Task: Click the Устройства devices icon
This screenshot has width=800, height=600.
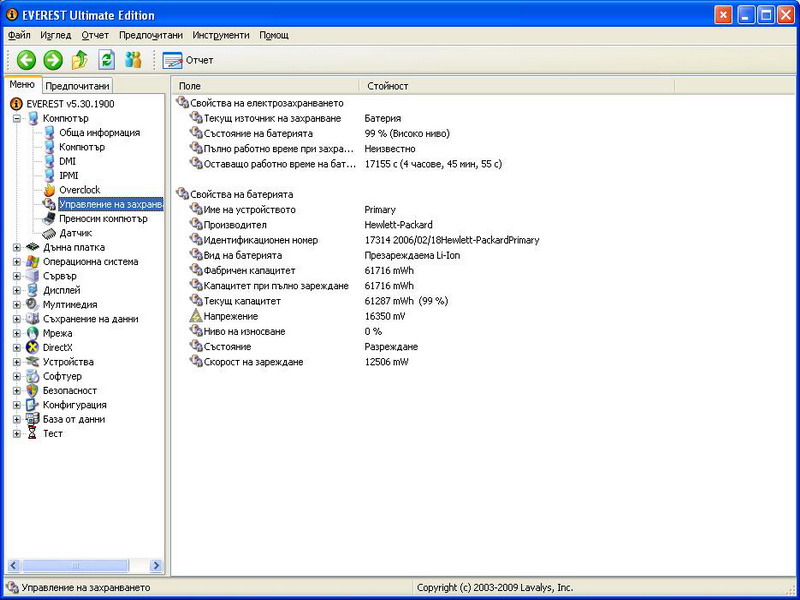Action: [x=32, y=362]
